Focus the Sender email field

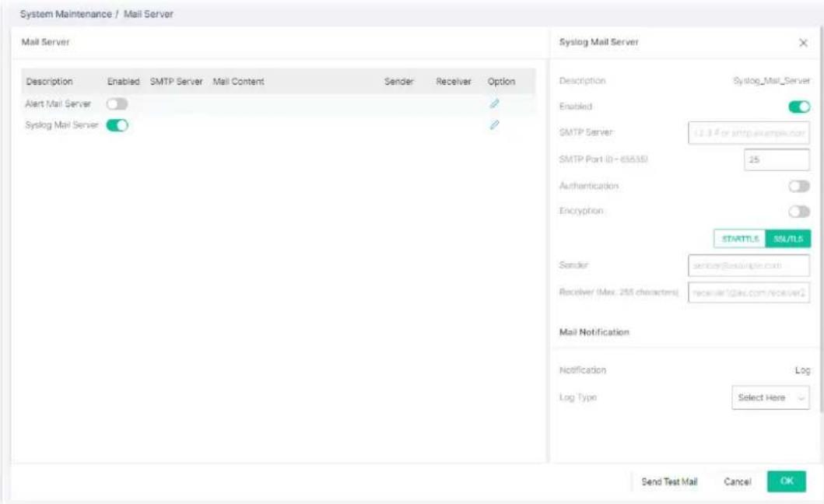coord(749,265)
